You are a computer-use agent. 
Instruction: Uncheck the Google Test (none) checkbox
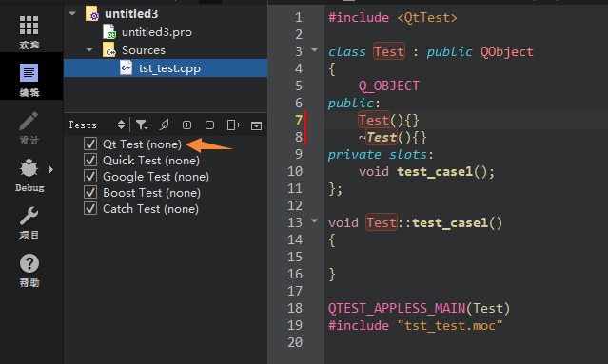[90, 177]
